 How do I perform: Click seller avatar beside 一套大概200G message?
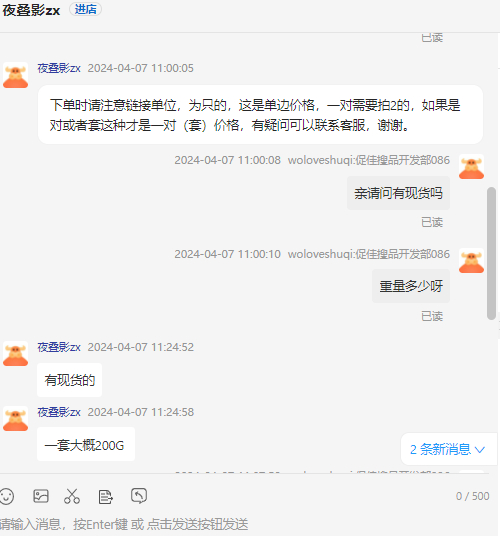click(x=15, y=419)
